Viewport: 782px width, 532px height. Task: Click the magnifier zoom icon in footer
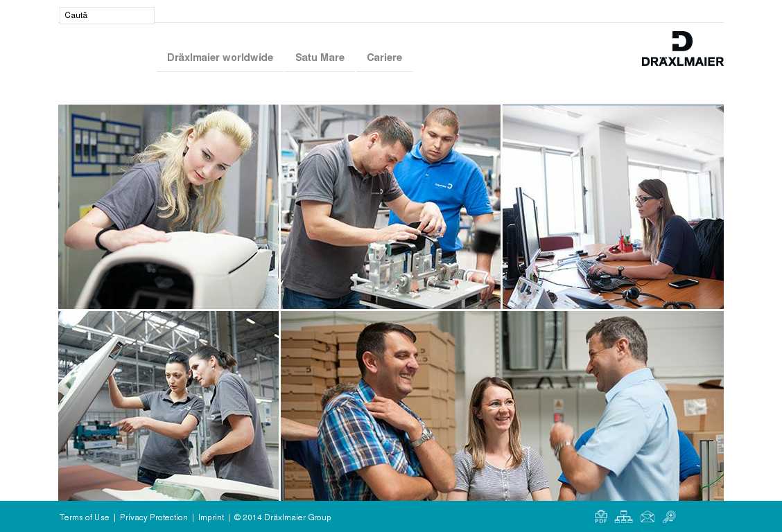point(669,517)
